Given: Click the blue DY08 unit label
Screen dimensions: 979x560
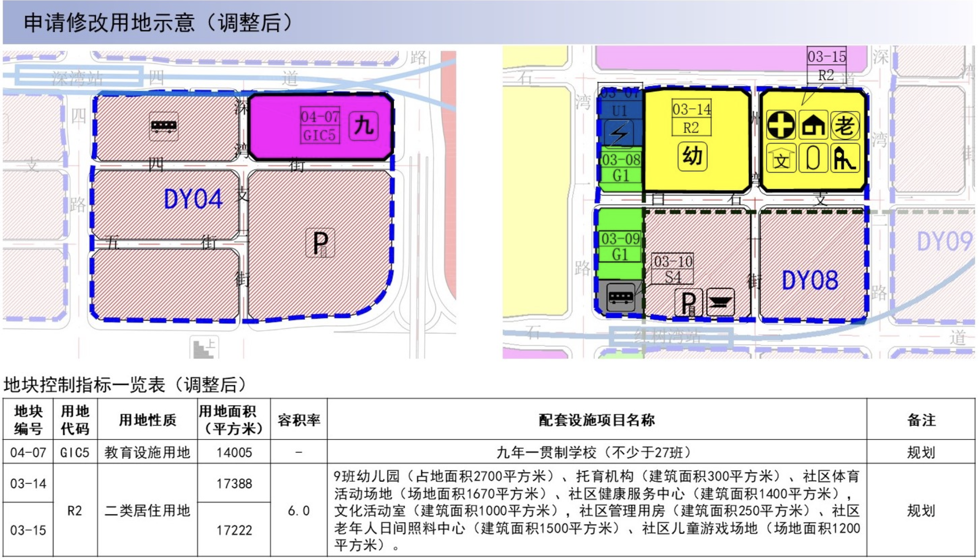Looking at the screenshot, I should pyautogui.click(x=810, y=280).
